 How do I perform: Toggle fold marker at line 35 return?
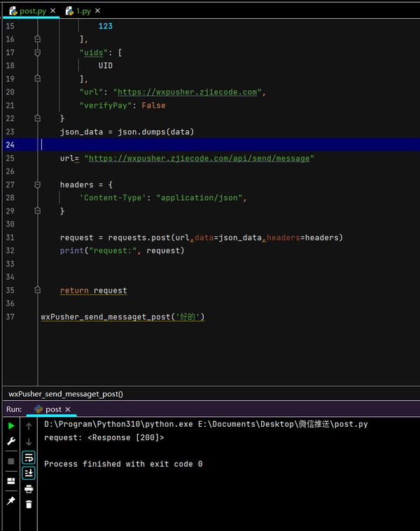pos(38,290)
